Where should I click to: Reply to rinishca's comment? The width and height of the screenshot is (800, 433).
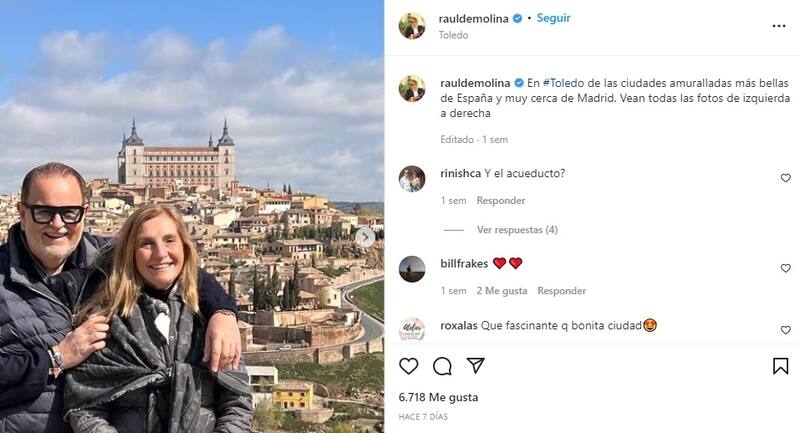click(x=501, y=200)
